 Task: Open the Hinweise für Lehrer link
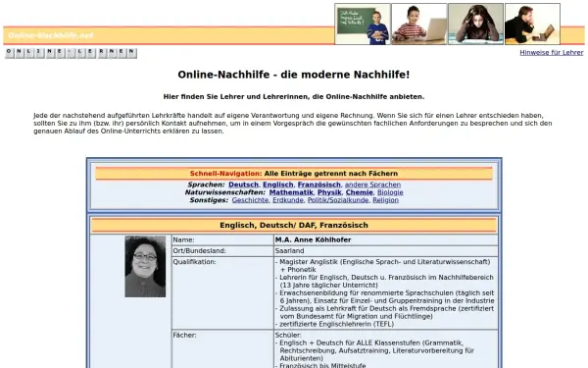[x=551, y=53]
